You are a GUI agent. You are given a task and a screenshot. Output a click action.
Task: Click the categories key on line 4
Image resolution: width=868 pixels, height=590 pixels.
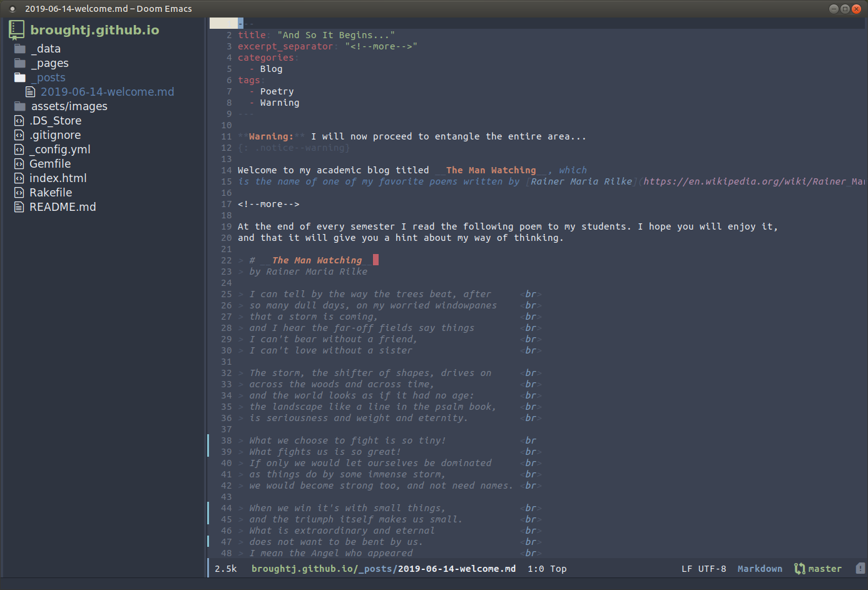pos(266,58)
